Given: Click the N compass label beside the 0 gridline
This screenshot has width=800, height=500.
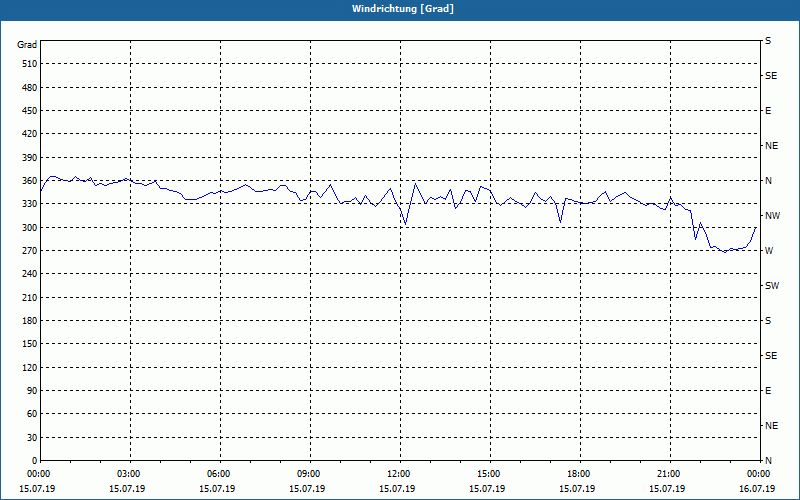Looking at the screenshot, I should pyautogui.click(x=768, y=461).
